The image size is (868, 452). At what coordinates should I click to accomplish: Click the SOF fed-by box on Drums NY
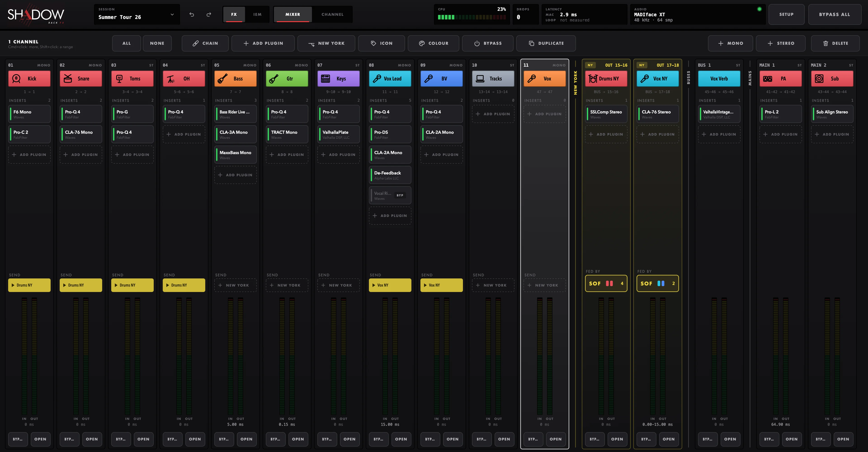click(x=606, y=283)
